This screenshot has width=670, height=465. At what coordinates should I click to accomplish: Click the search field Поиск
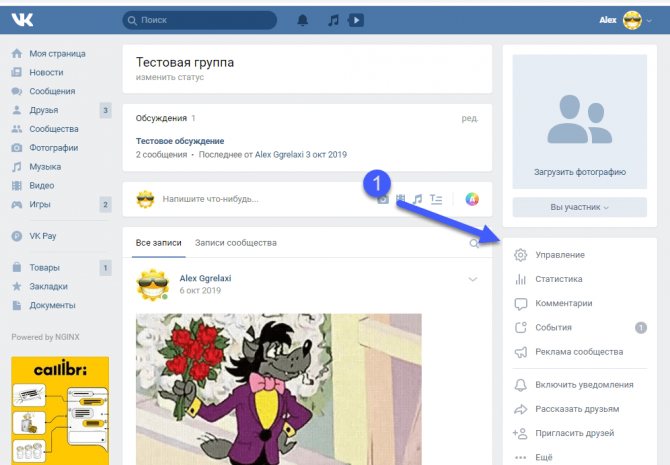(200, 20)
